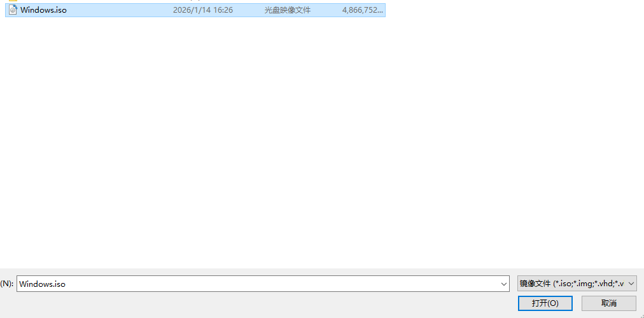Click the highlighted row gap between name and date
This screenshot has height=318, width=644.
[121, 10]
